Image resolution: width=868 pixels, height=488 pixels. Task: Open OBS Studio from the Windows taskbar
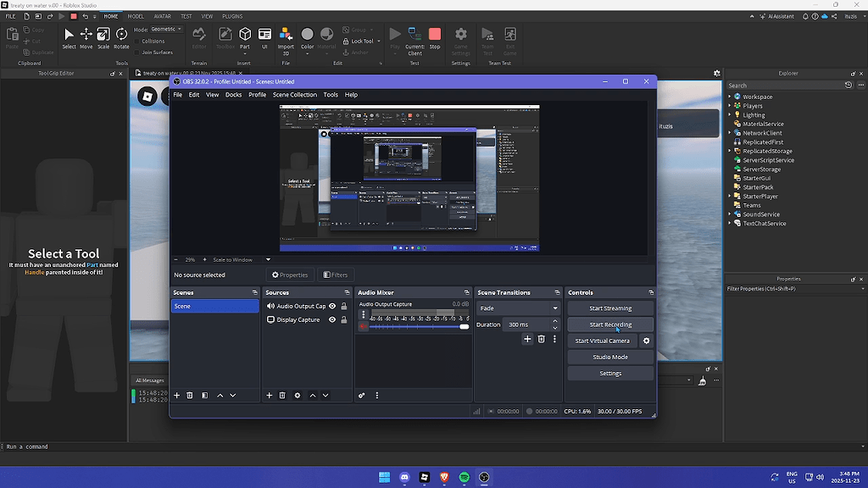tap(484, 477)
